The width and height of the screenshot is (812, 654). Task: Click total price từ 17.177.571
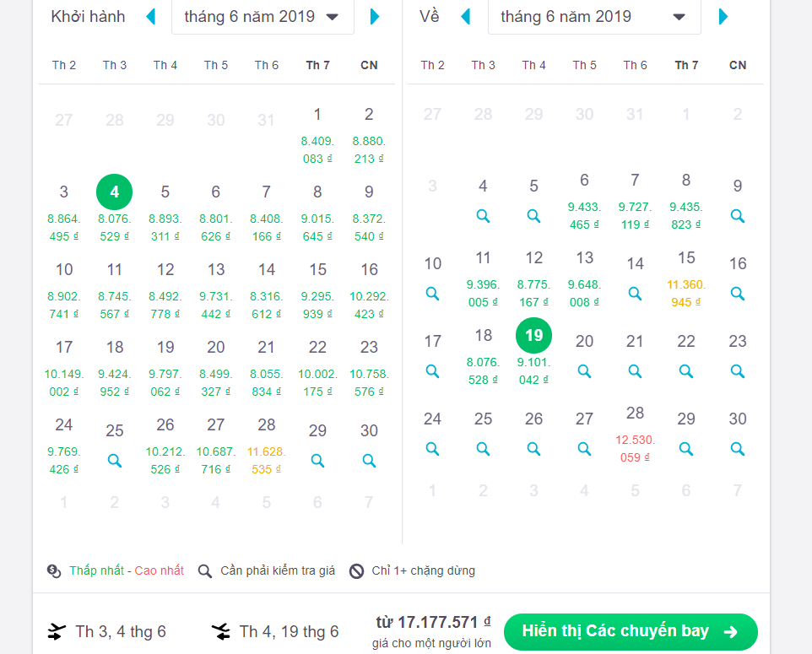[433, 622]
